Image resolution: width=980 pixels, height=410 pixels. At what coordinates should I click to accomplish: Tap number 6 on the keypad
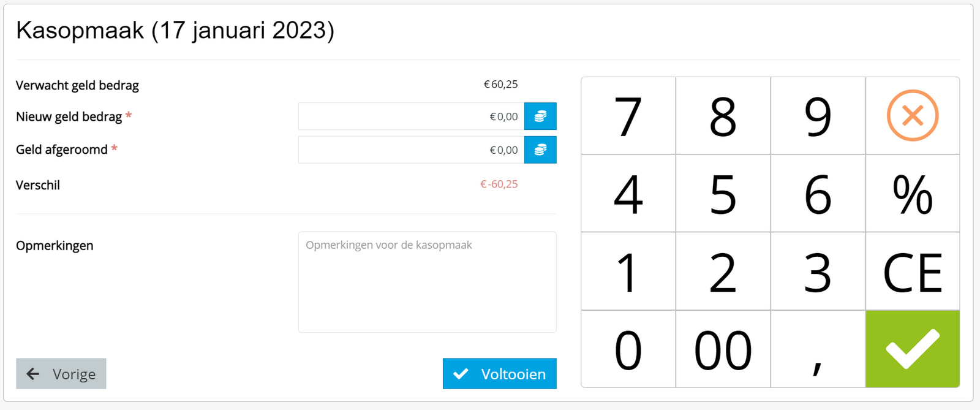[818, 194]
